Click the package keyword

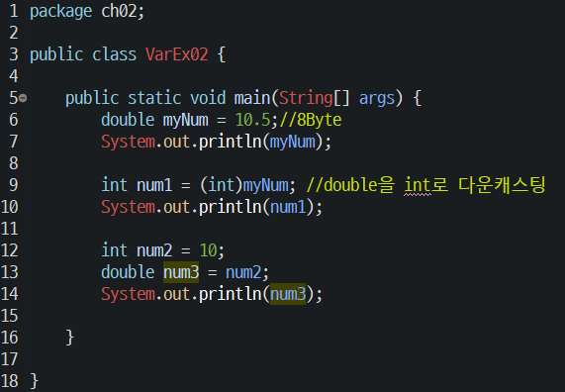[61, 12]
